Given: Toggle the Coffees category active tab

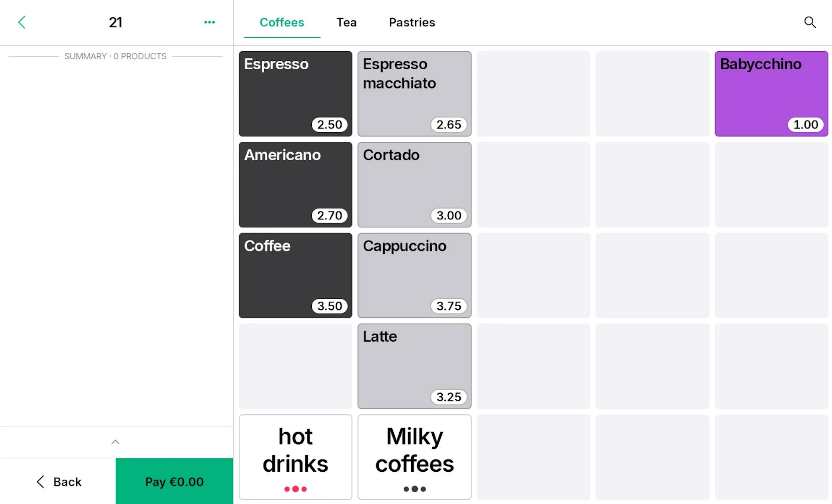Looking at the screenshot, I should click(x=282, y=22).
